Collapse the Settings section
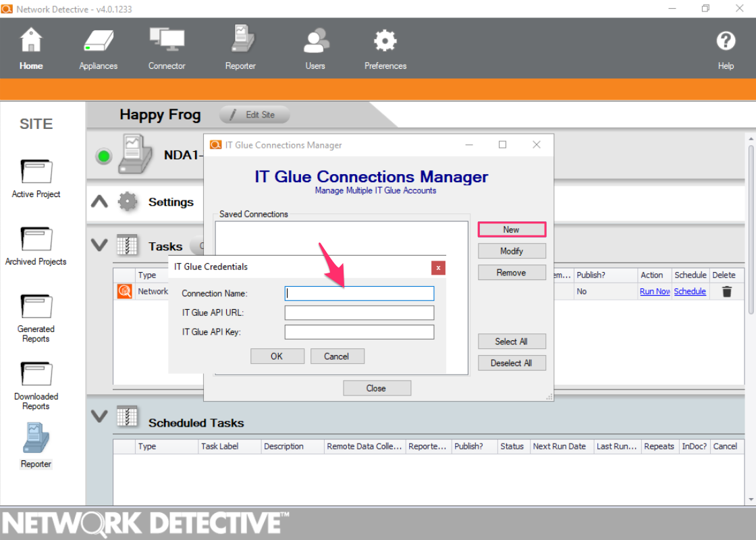This screenshot has width=756, height=540. click(99, 201)
